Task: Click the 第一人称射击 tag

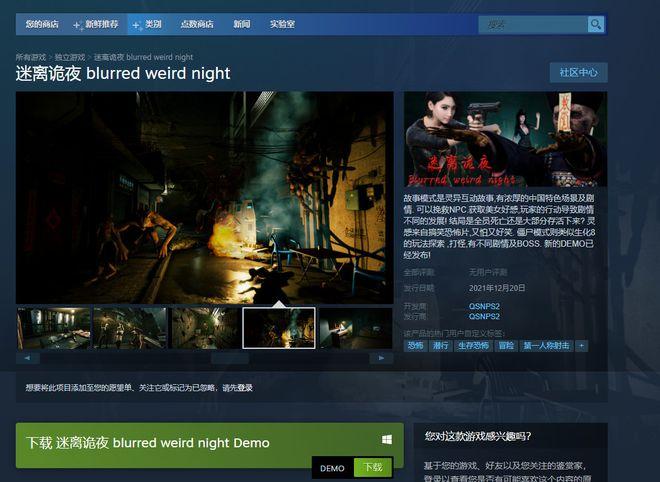Action: pos(546,346)
